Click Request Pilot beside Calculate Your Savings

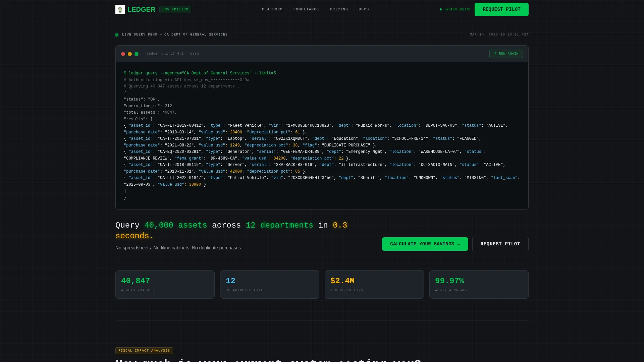(x=500, y=244)
